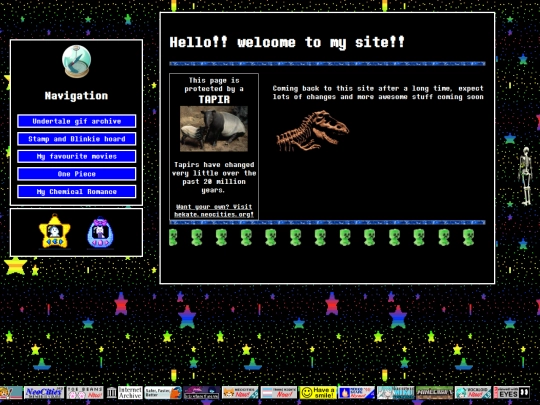Click the Vocaloid Now badge
Screen dimensions: 540x405
click(473, 393)
